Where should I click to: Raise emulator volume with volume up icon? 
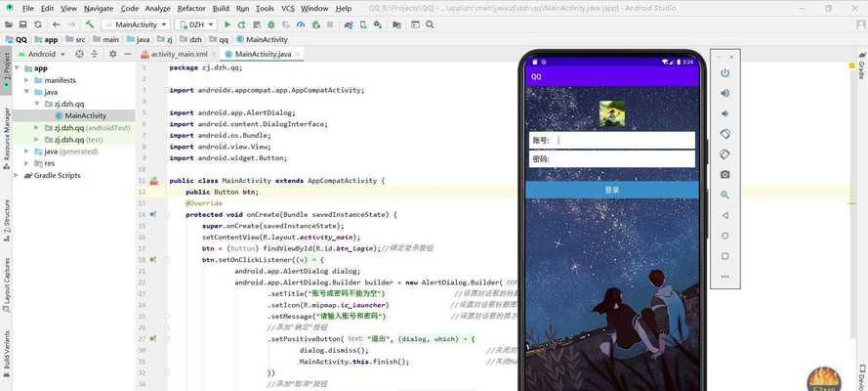click(x=724, y=93)
